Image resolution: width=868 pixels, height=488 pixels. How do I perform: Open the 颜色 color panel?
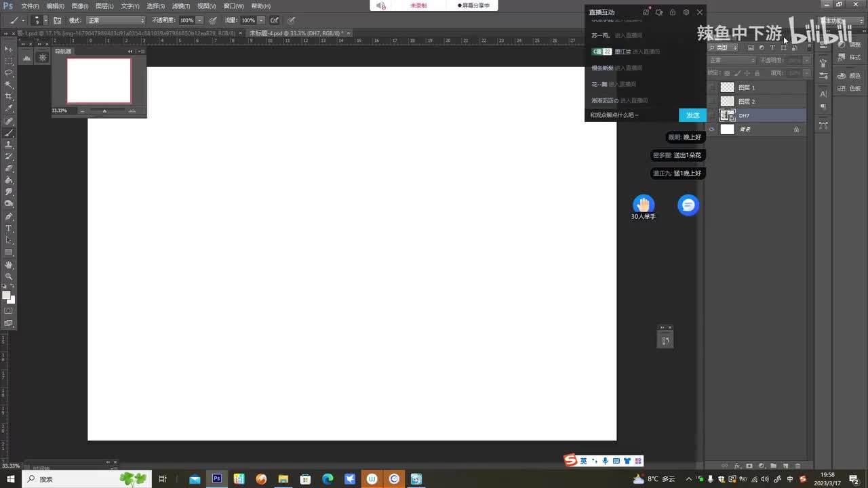[849, 76]
